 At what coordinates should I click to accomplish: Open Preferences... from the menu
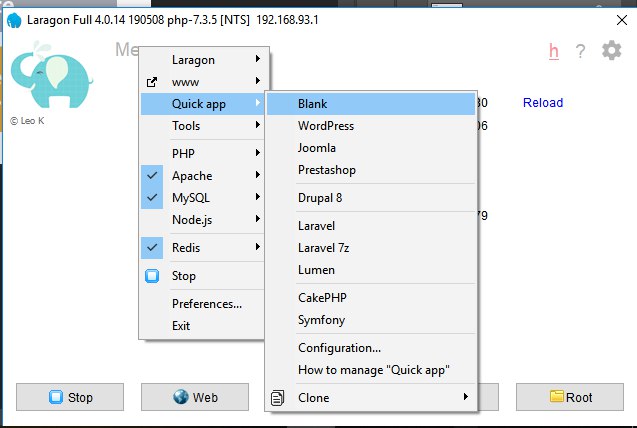tap(202, 304)
